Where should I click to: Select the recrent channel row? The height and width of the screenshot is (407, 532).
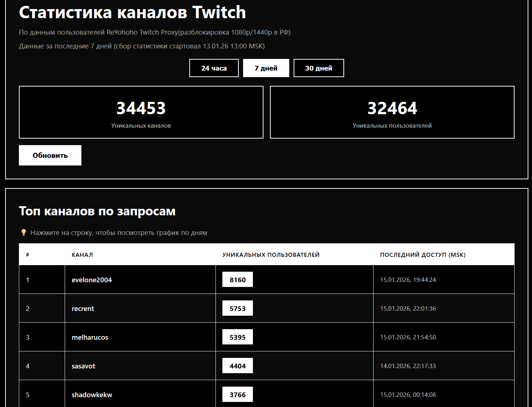(267, 308)
